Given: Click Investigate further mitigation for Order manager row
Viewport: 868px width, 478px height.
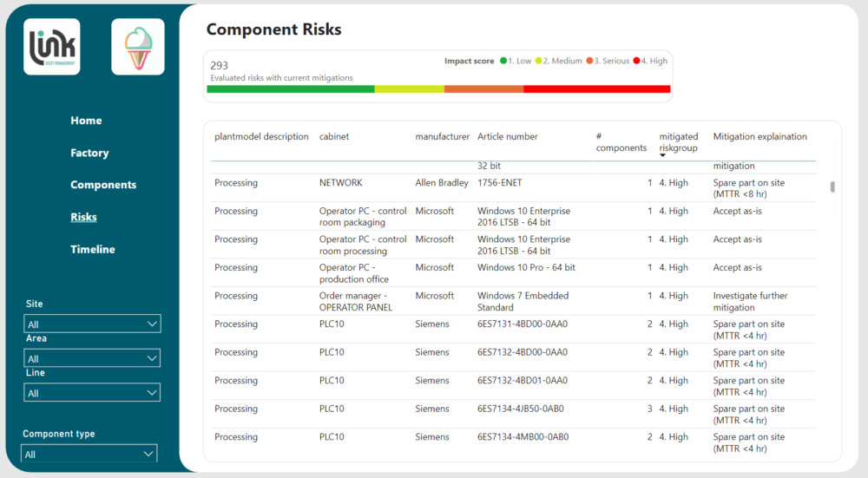Looking at the screenshot, I should [750, 302].
